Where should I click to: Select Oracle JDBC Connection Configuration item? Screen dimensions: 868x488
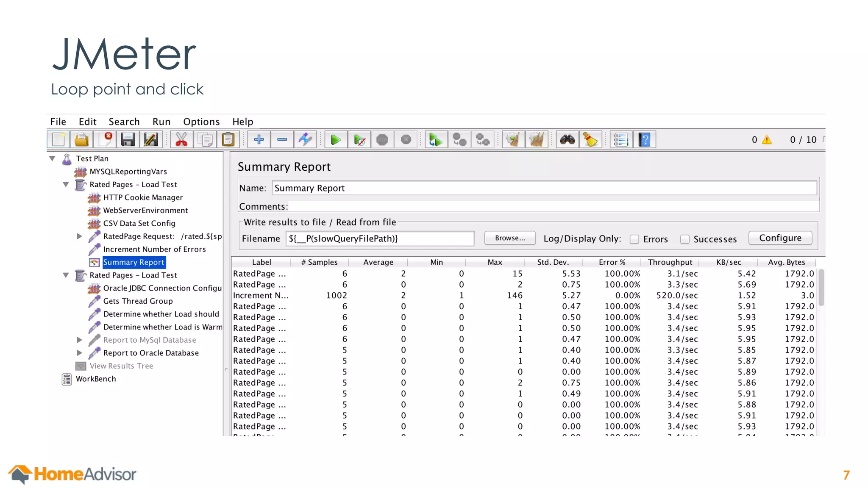point(162,288)
